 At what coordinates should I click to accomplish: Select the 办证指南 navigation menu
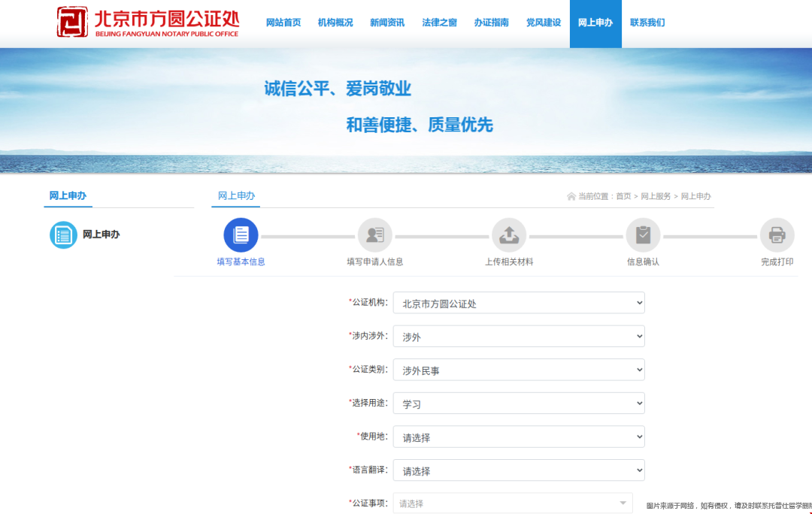(491, 23)
